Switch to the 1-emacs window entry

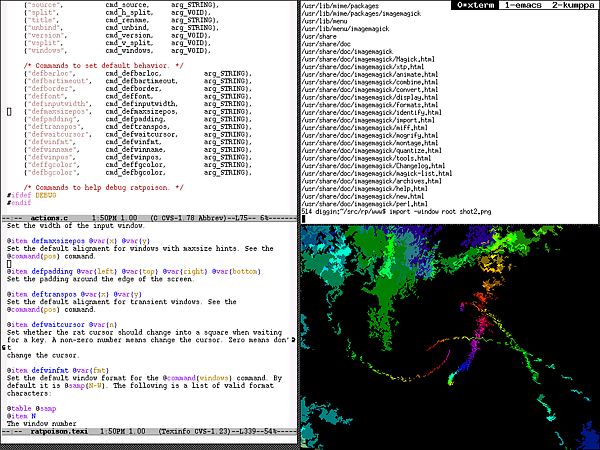[525, 6]
